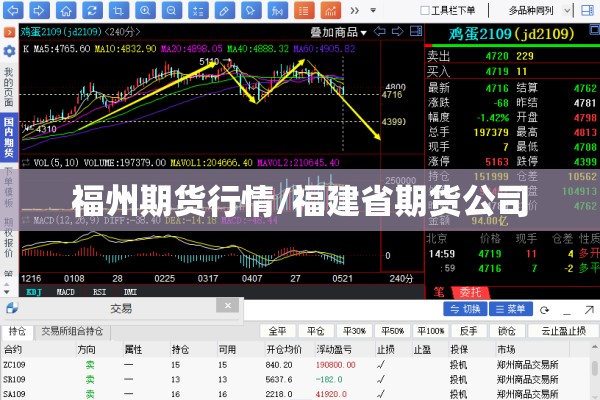The image size is (600, 400).
Task: Toggle the 止损 checkmark for ZC109
Action: (x=381, y=365)
